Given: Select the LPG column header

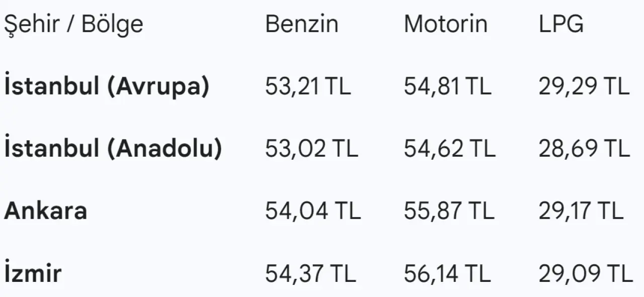Looking at the screenshot, I should [x=561, y=24].
